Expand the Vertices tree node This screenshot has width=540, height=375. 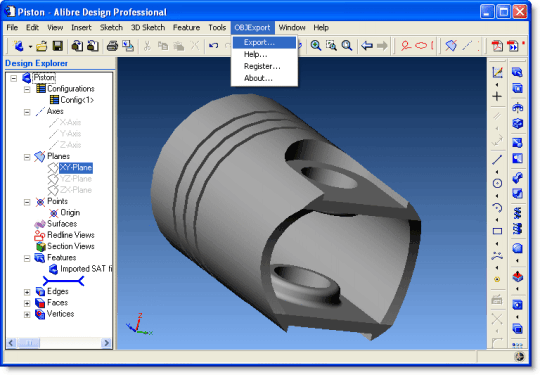click(x=27, y=315)
